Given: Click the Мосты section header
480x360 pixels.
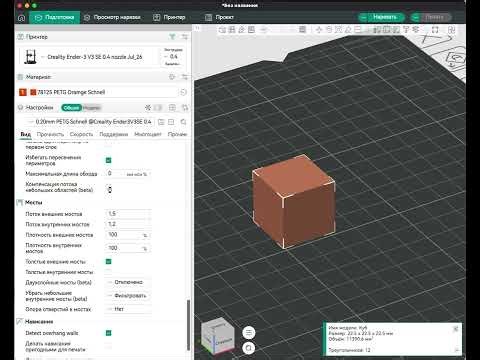Looking at the screenshot, I should pos(33,203).
